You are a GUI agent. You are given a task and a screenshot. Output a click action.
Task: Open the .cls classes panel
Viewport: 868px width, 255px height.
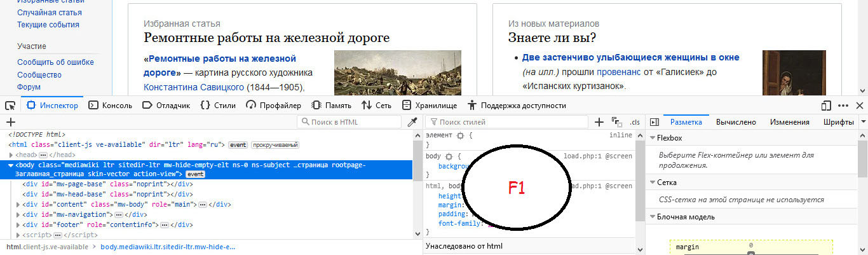pyautogui.click(x=634, y=122)
